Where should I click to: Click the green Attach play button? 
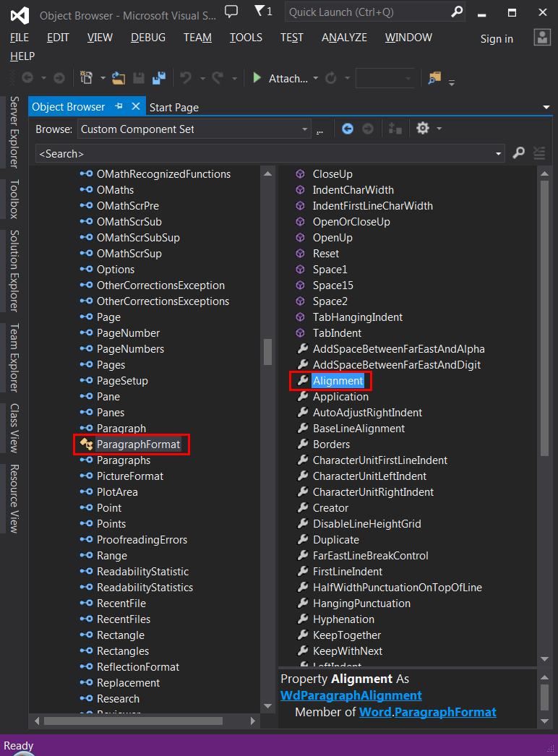(257, 77)
